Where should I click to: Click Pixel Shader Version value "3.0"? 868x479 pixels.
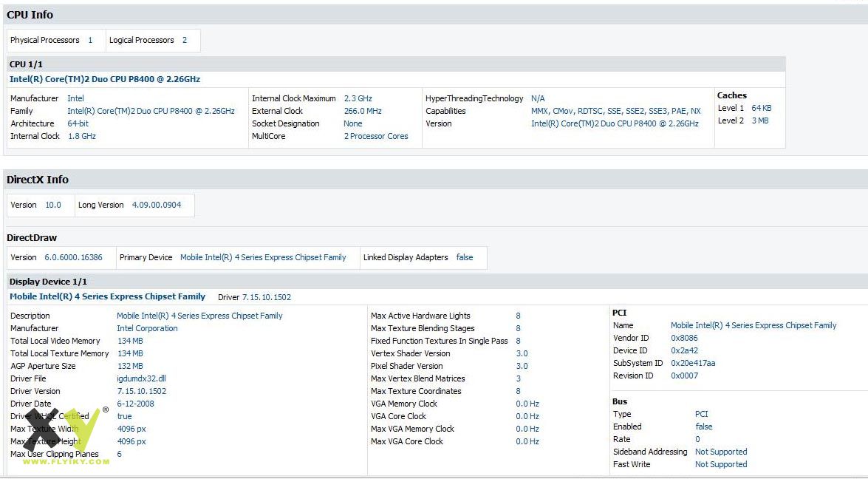click(522, 366)
